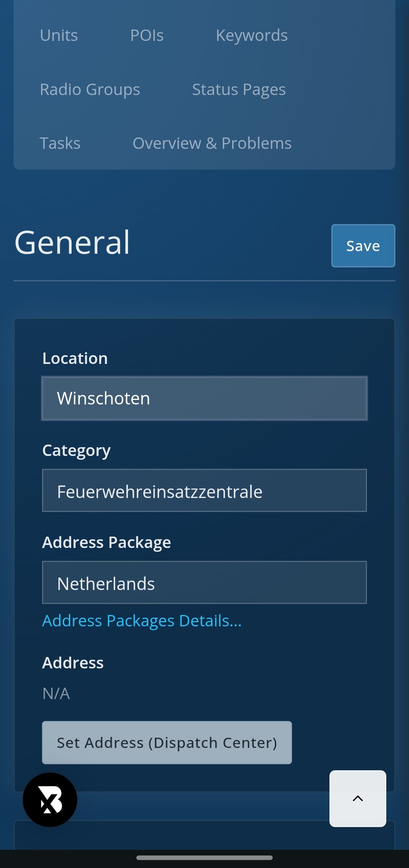Tap the Address Package label
This screenshot has height=868, width=409.
[x=106, y=543]
